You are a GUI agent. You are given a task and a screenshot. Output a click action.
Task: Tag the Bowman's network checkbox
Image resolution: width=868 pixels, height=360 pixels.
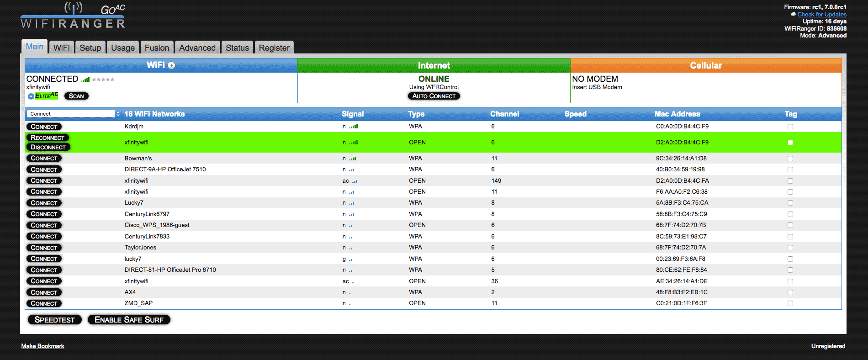pyautogui.click(x=790, y=159)
